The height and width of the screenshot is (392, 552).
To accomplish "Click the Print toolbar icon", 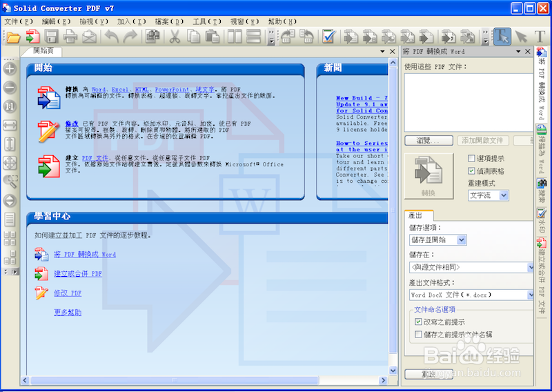I will pos(70,37).
